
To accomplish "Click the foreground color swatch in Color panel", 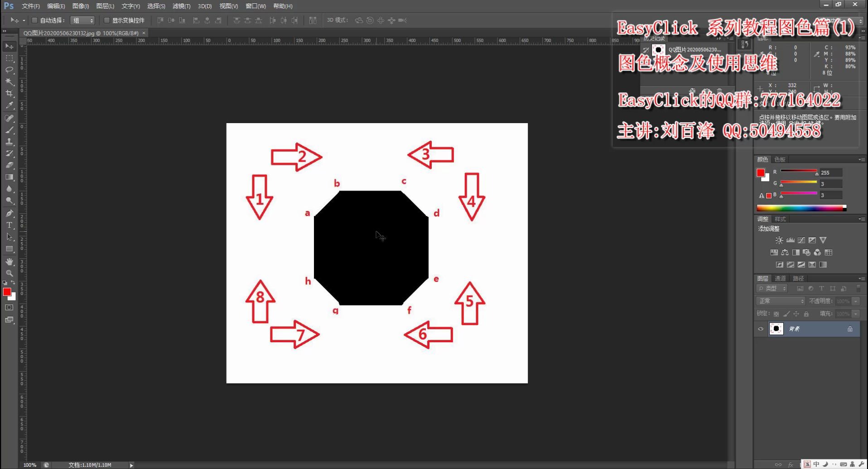I will (761, 172).
